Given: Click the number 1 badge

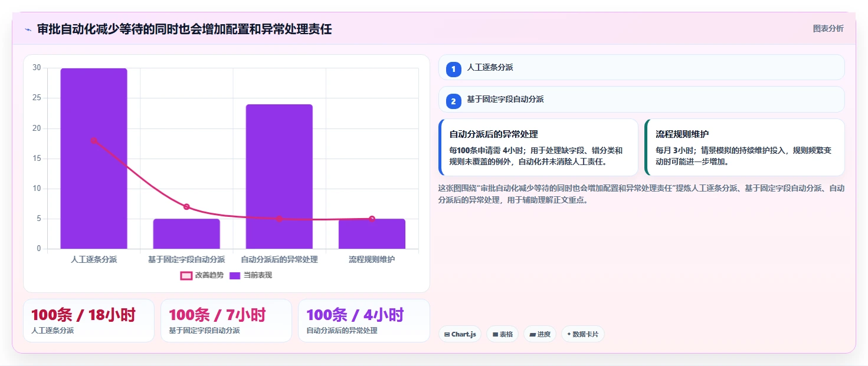Looking at the screenshot, I should [453, 70].
